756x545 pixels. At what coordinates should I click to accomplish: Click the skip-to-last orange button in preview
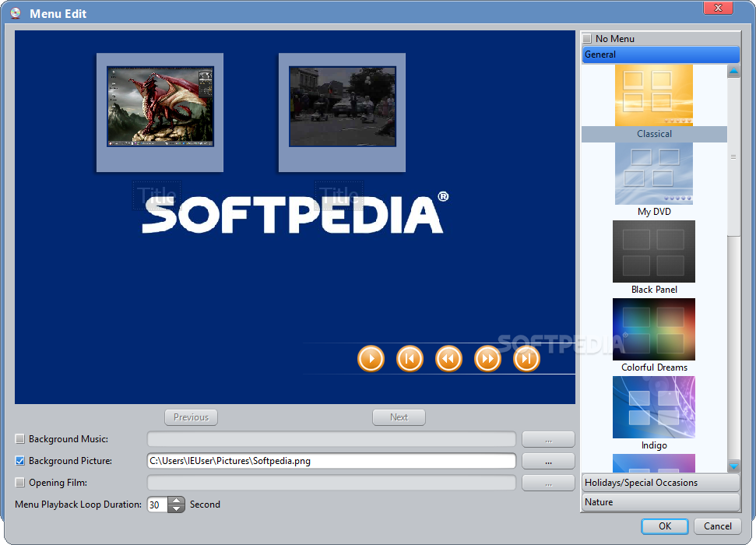526,359
